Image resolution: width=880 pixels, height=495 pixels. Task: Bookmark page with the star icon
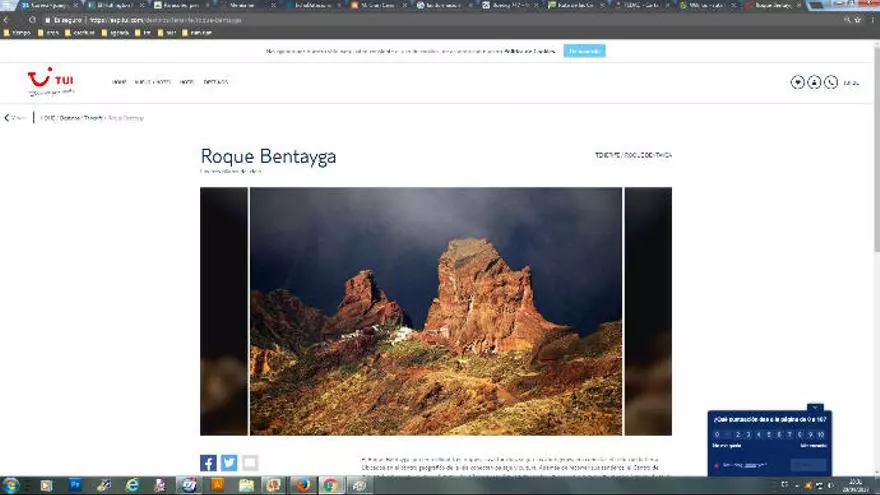(857, 19)
